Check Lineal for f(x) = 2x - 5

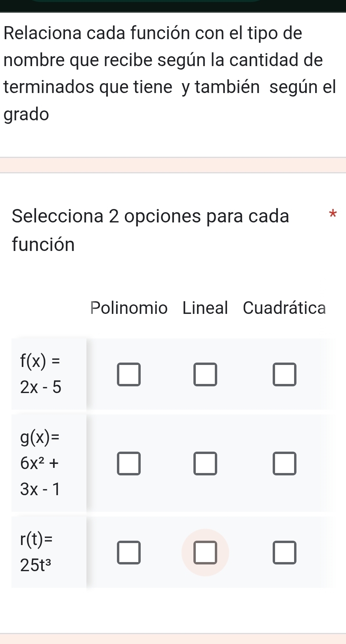tap(205, 374)
